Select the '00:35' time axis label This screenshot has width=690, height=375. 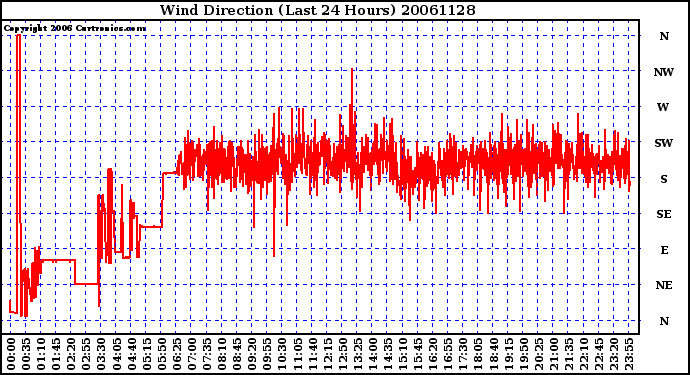pos(26,355)
